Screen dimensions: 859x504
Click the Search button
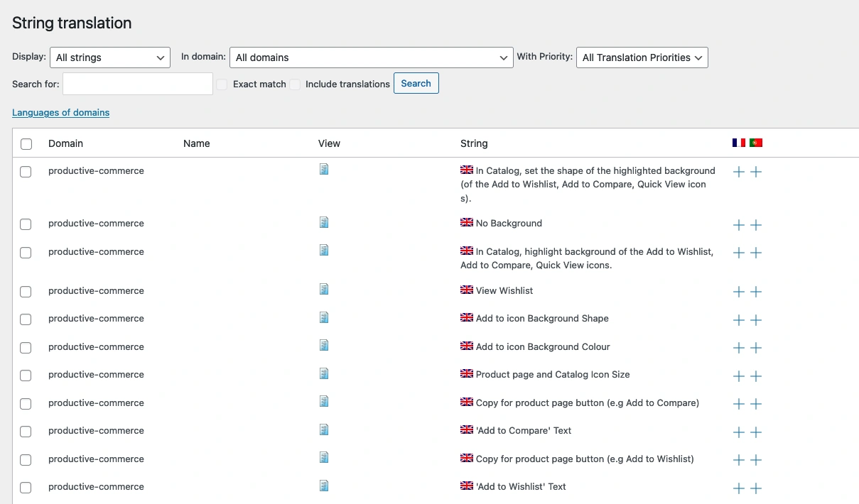[416, 83]
